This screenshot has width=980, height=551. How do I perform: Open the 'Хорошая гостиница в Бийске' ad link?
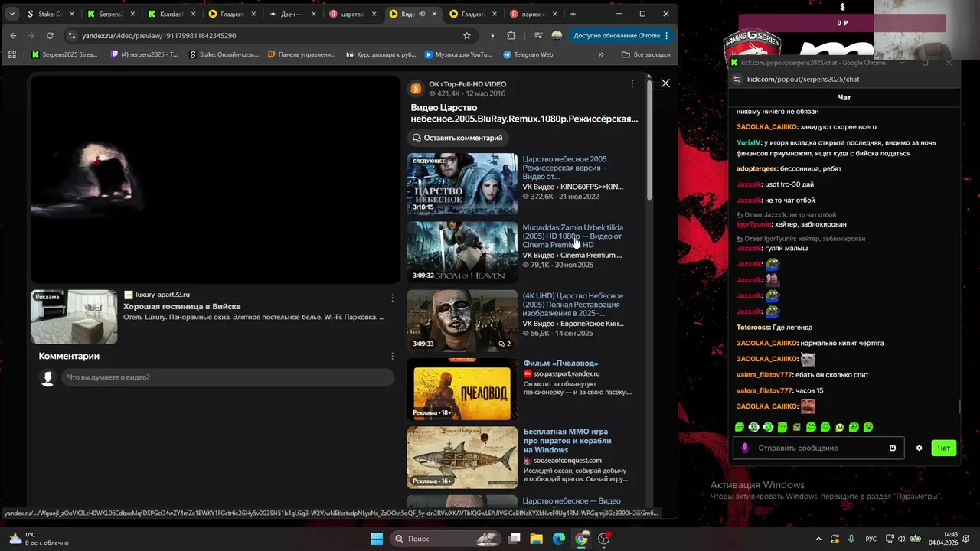point(182,306)
